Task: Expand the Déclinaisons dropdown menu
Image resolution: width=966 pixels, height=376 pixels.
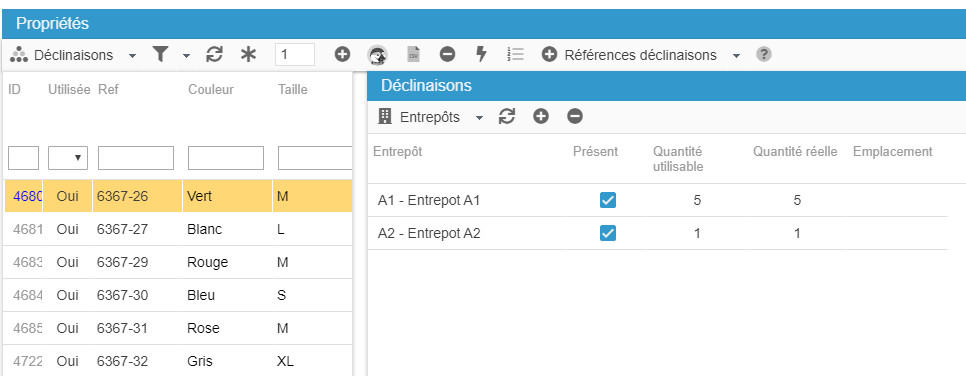Action: point(132,55)
